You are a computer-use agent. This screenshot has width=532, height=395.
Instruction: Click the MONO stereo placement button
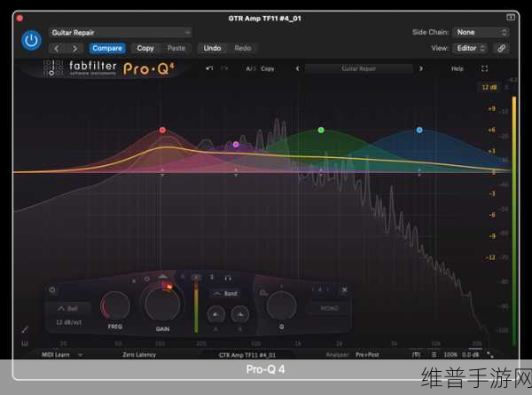tap(330, 308)
